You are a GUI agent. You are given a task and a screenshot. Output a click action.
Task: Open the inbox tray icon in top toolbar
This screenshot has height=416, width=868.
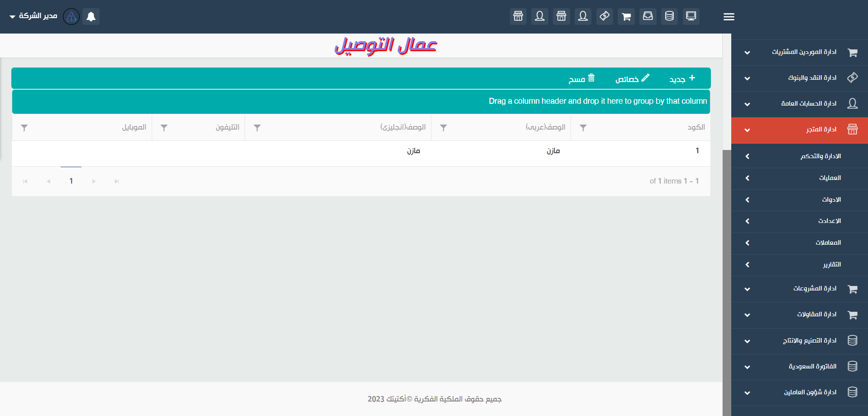[648, 16]
